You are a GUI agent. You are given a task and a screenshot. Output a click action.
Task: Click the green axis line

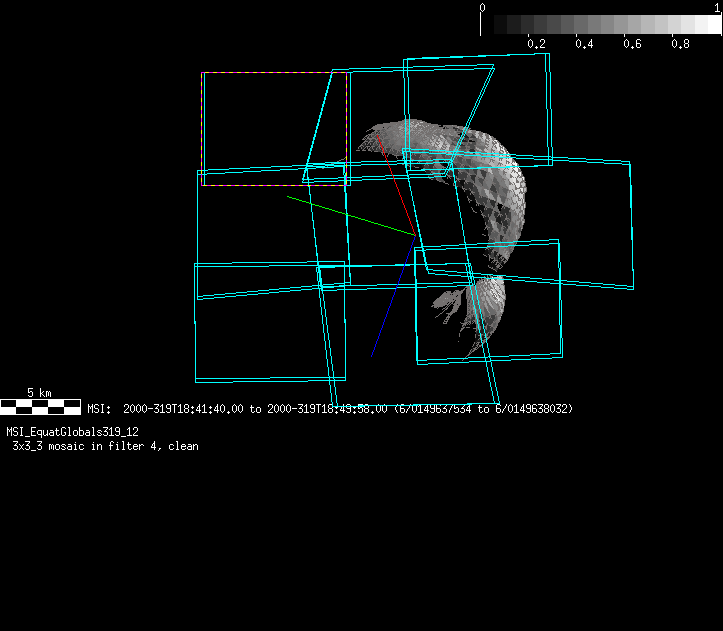(350, 215)
